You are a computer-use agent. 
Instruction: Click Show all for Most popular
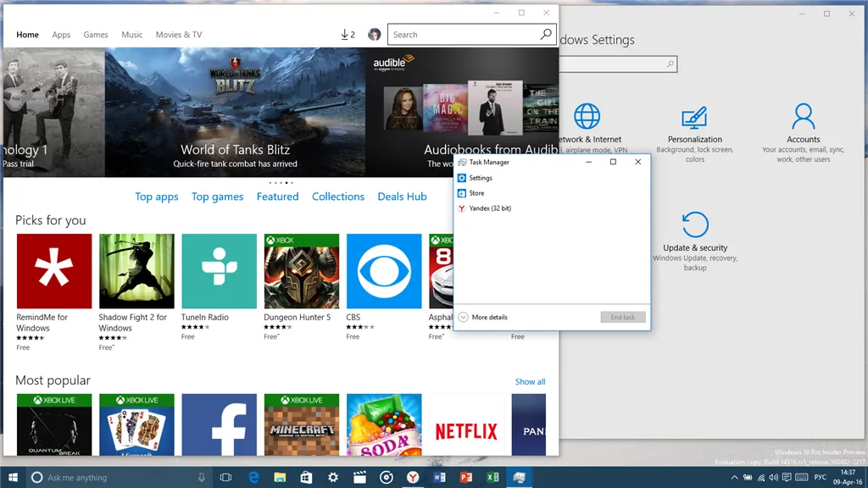[530, 382]
